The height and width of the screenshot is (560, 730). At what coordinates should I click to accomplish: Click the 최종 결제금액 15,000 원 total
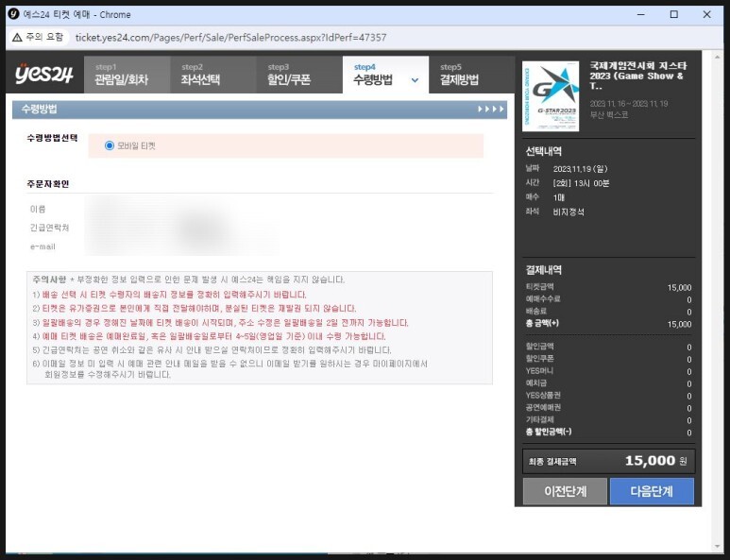(608, 461)
